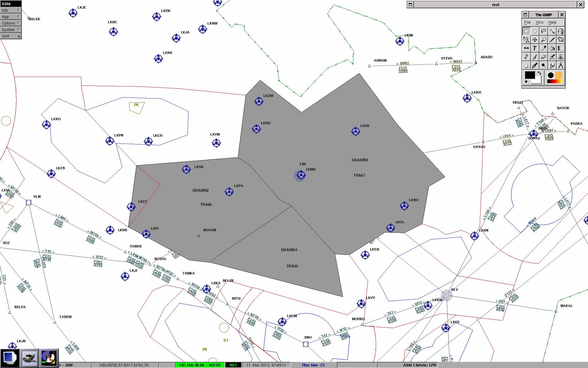Open the Xtns menu in GIMP
588x368 pixels.
pyautogui.click(x=539, y=22)
